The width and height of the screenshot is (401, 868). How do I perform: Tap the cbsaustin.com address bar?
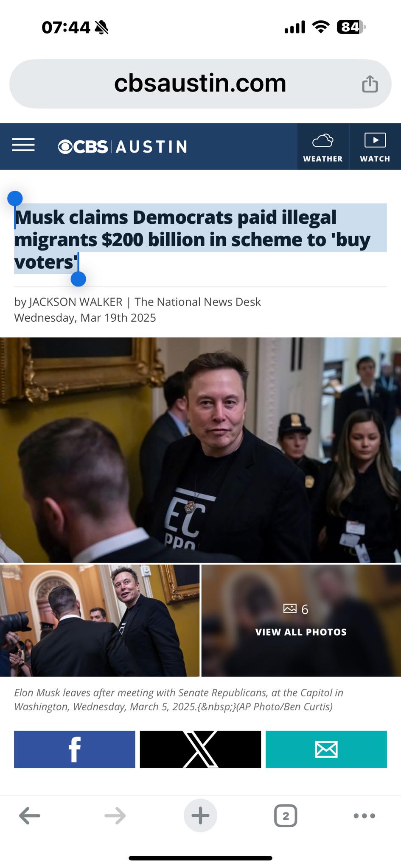(200, 83)
